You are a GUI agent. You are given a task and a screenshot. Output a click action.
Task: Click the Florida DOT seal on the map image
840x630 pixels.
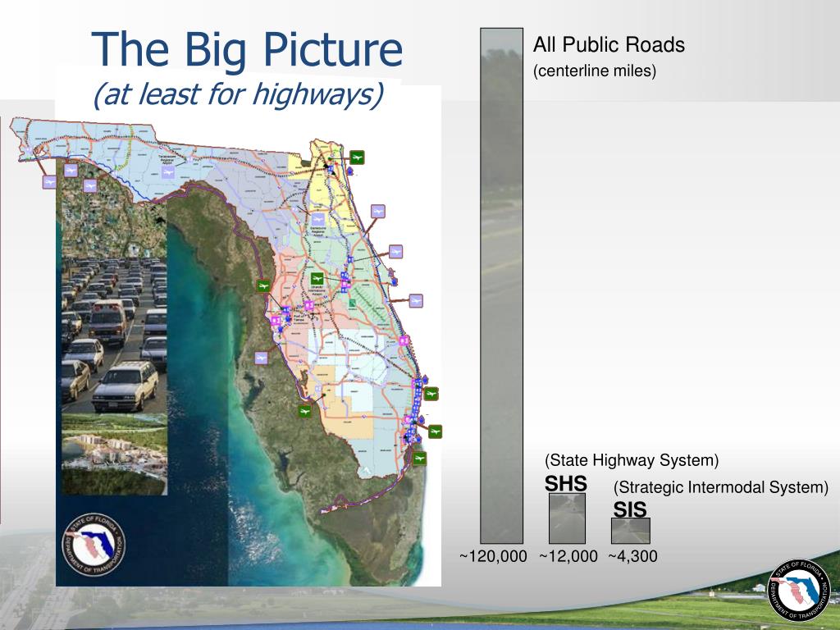tap(94, 545)
